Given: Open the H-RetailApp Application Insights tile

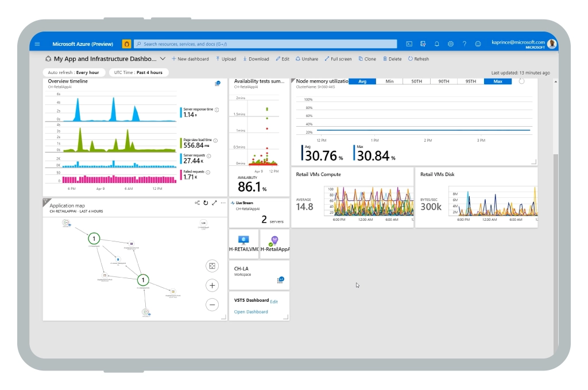Looking at the screenshot, I should 274,244.
